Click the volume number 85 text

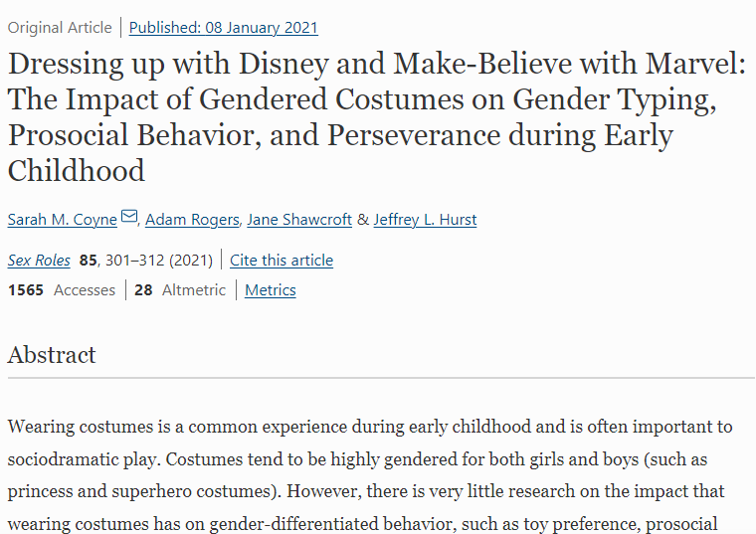[x=88, y=261]
